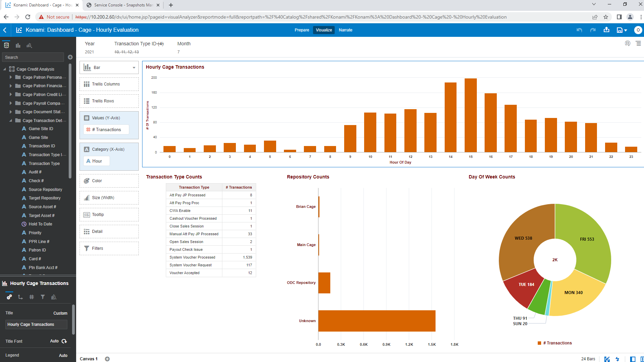This screenshot has width=644, height=362.
Task: Switch to Service Console browser tab
Action: point(124,5)
